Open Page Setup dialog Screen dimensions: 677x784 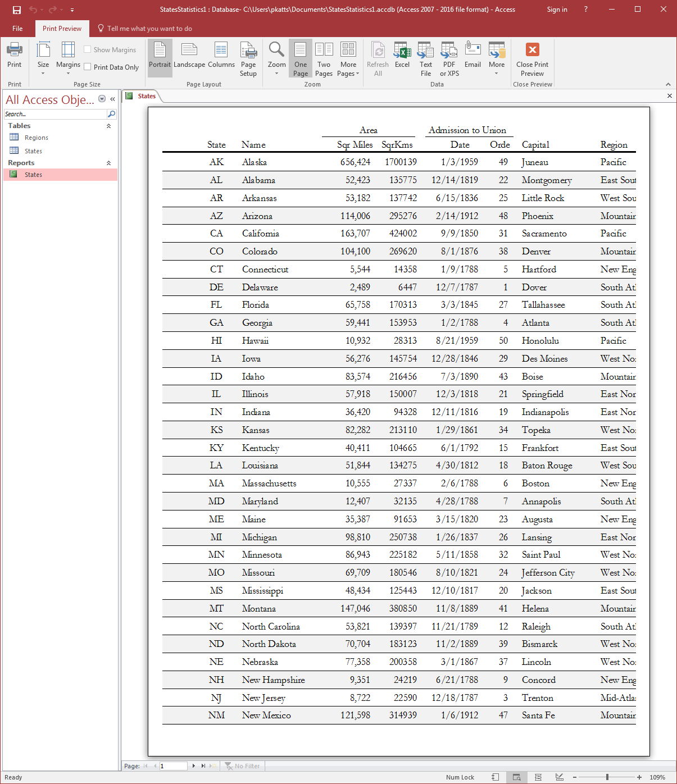coord(248,59)
